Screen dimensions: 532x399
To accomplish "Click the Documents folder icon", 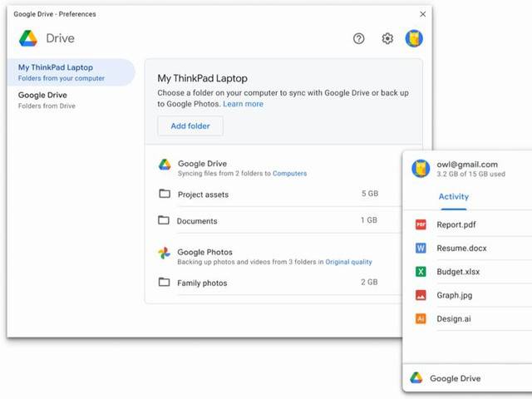I will coord(164,220).
